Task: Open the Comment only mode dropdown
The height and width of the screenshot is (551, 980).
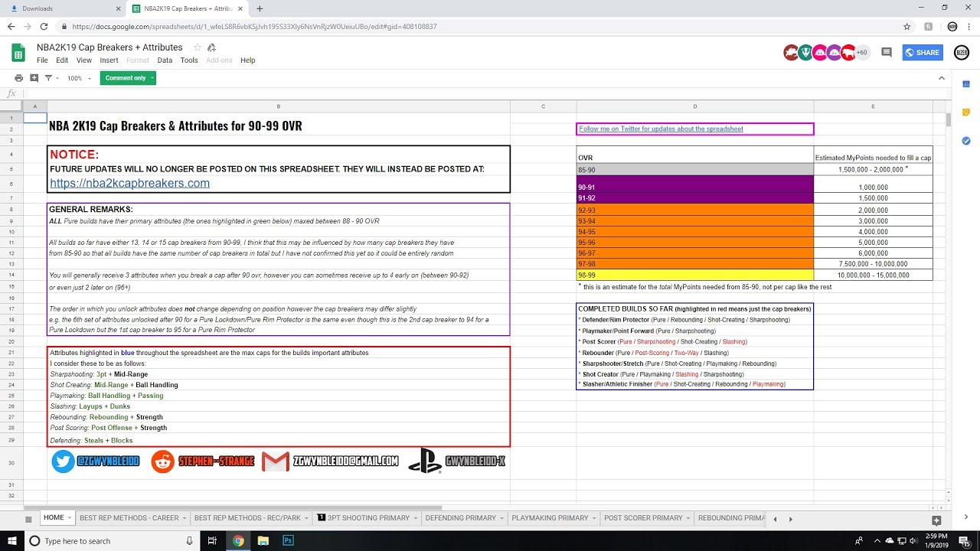Action: 153,78
